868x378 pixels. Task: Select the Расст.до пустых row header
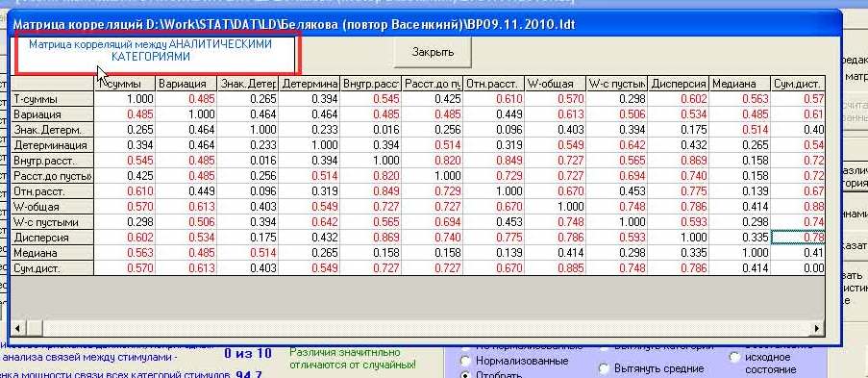tap(53, 176)
